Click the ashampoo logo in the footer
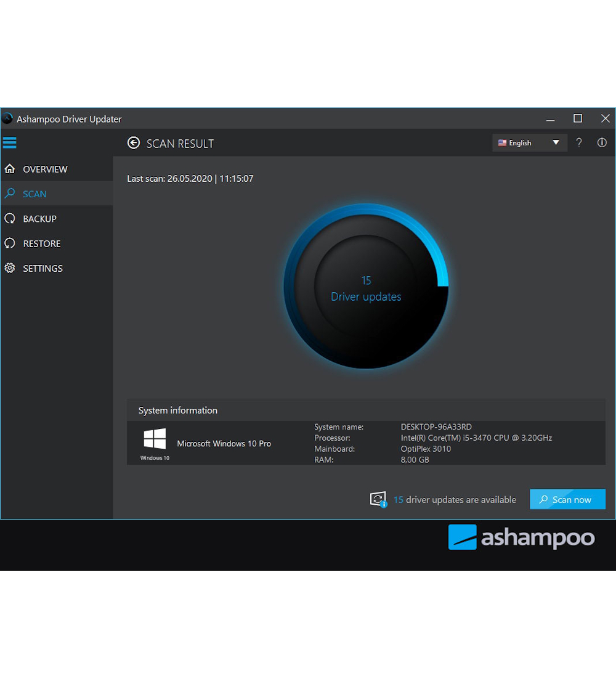 click(x=521, y=537)
